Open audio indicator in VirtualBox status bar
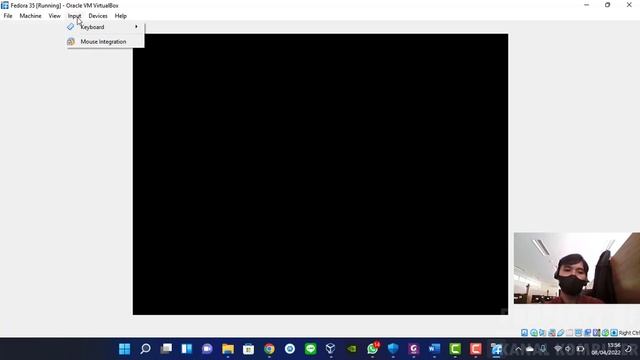640x360 pixels. point(542,333)
